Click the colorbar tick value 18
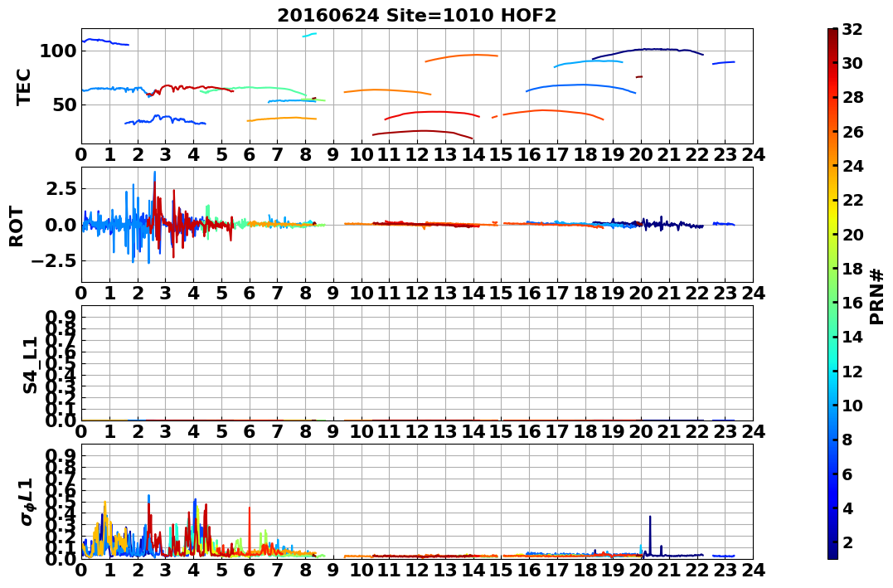 pos(852,269)
